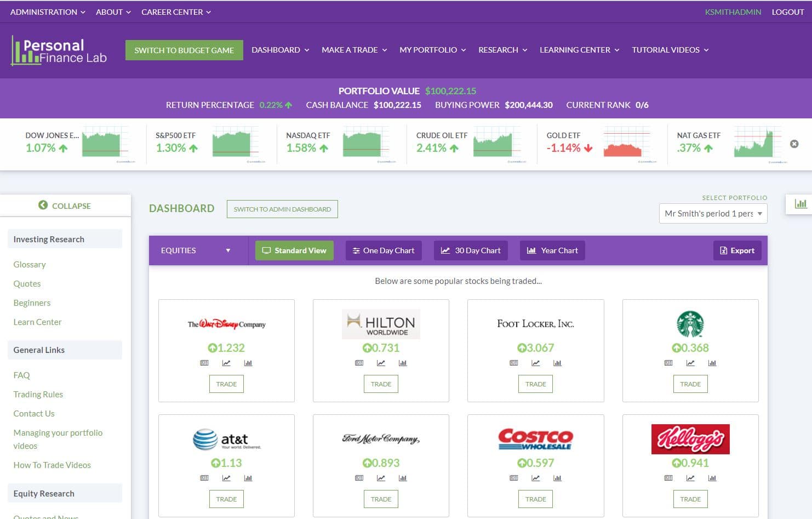Open the Research dropdown
The image size is (812, 519).
(503, 50)
